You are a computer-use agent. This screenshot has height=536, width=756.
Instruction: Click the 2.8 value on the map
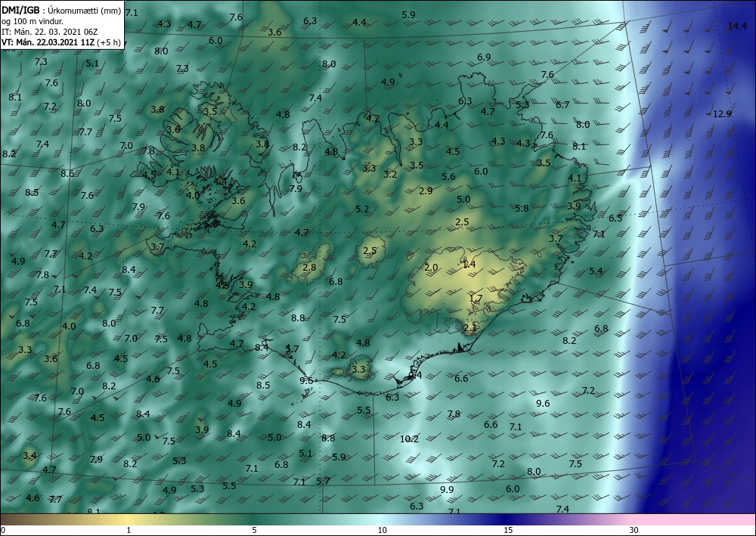pos(309,267)
